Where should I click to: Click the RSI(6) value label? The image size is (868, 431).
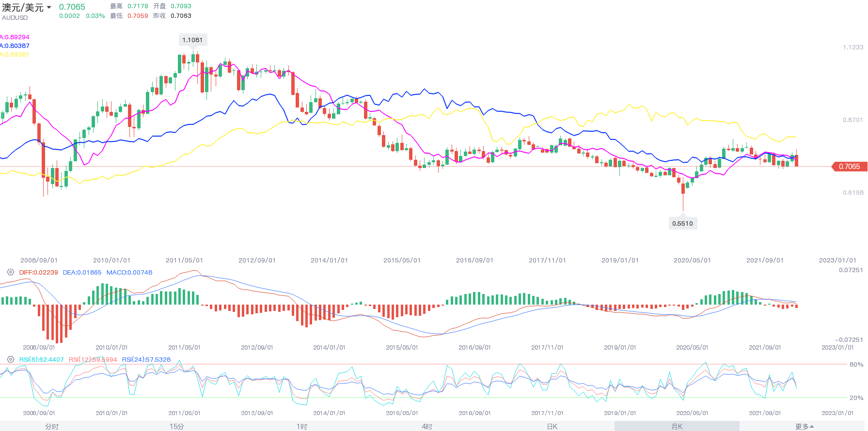click(x=42, y=359)
